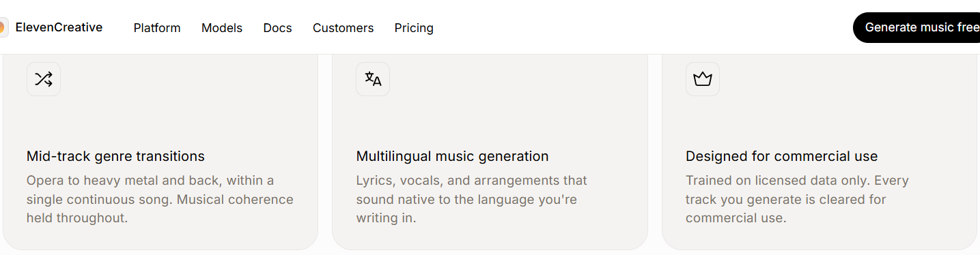Open the Models menu item
980x255 pixels.
(x=222, y=28)
